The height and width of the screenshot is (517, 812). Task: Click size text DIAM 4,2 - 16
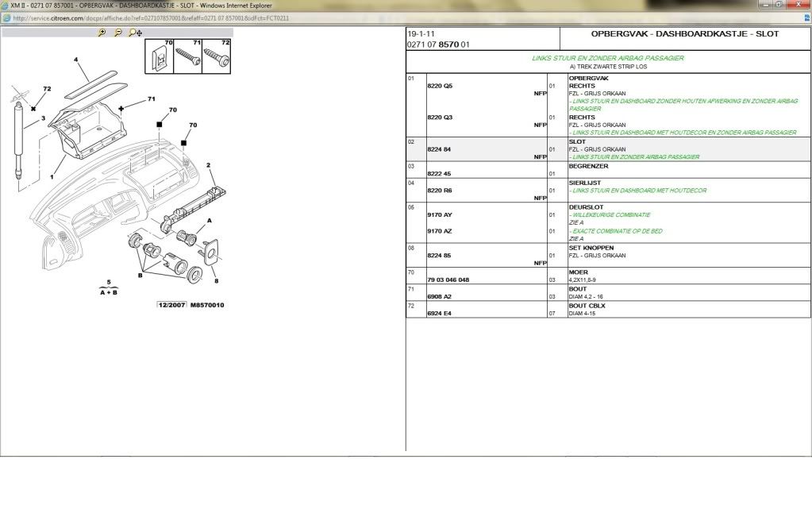[x=585, y=297]
